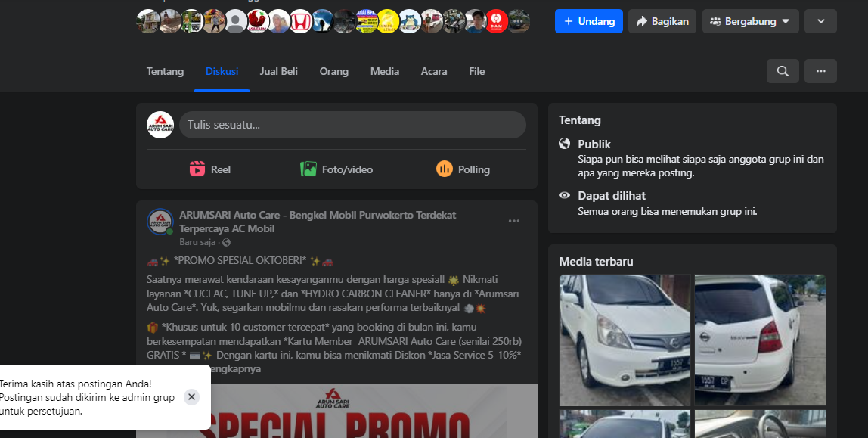Open the house photo member avatar
This screenshot has width=868, height=438.
click(148, 22)
